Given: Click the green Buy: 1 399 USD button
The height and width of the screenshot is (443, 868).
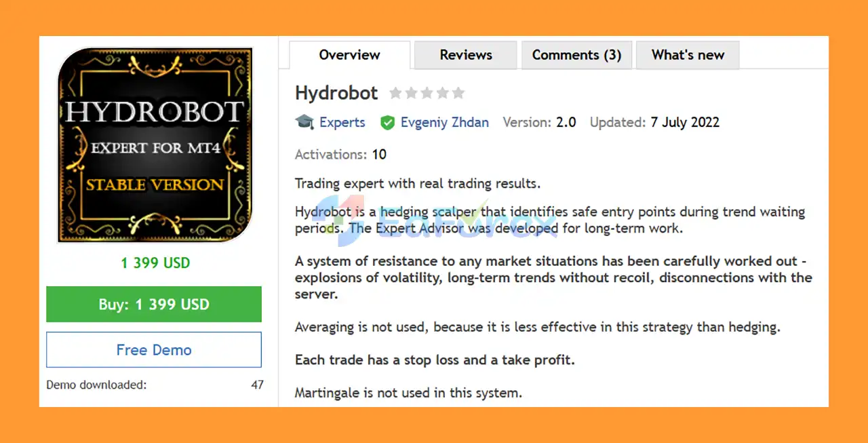Looking at the screenshot, I should pos(154,304).
